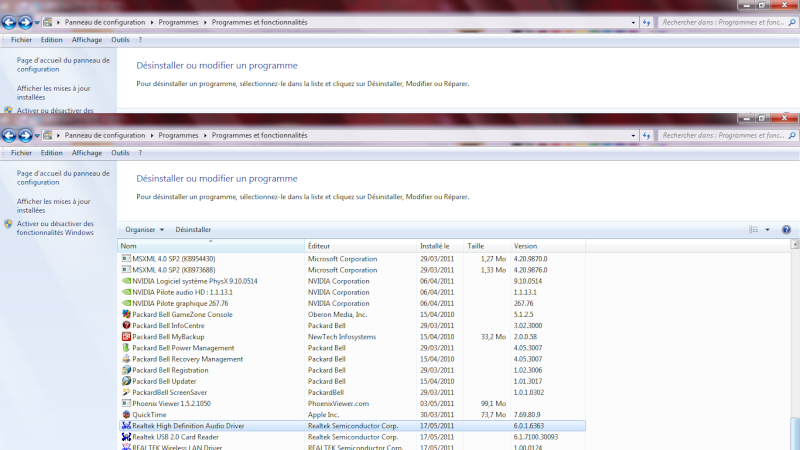The image size is (800, 450).
Task: Open Activer ou désactiver des fonctionnalités Windows
Action: (x=55, y=228)
